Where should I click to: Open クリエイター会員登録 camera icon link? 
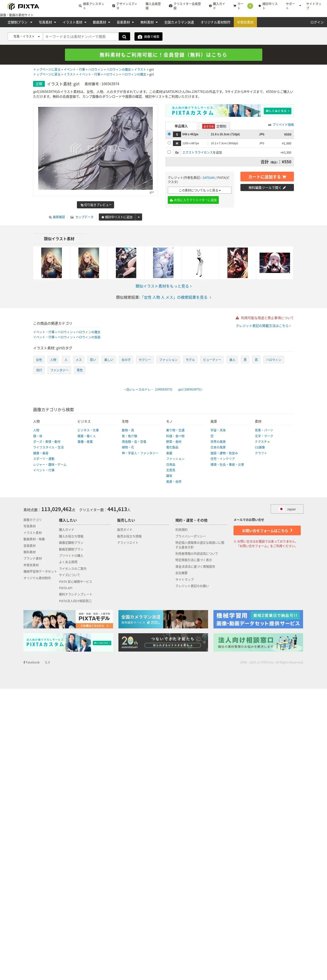(185, 6)
